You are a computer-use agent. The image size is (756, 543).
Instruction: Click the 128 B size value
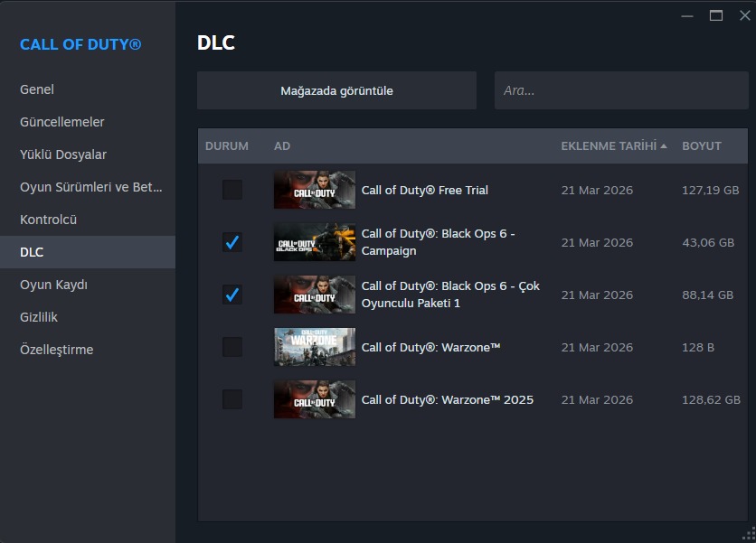pos(698,347)
